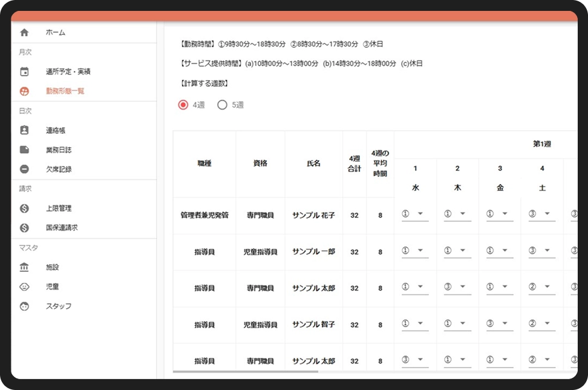Open day 3 (金) dropdown for サンプル 一郎
588x390 pixels.
pyautogui.click(x=500, y=251)
